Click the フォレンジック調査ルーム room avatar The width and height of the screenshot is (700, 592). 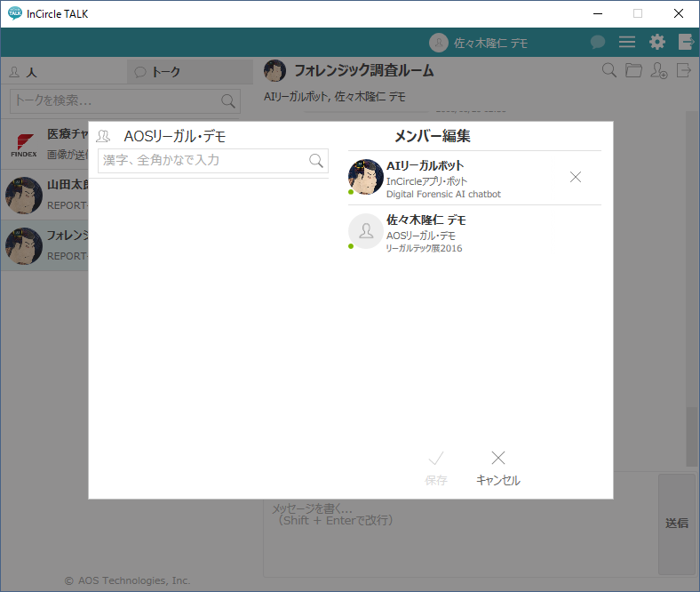274,70
